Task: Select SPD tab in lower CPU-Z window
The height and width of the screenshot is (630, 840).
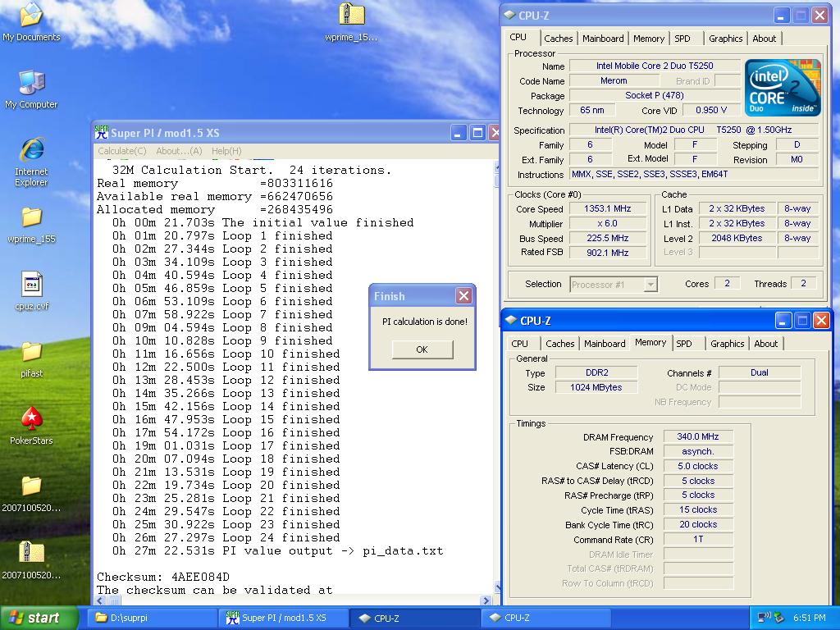Action: click(x=684, y=344)
